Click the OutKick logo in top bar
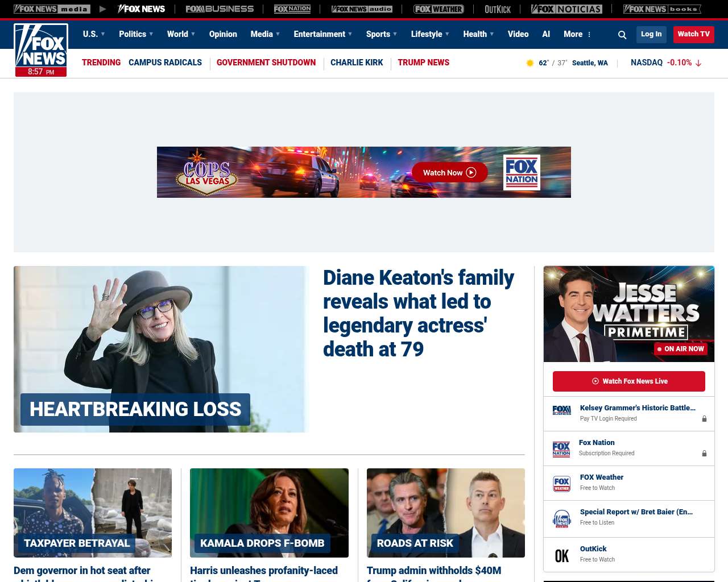This screenshot has height=582, width=728. coord(497,9)
